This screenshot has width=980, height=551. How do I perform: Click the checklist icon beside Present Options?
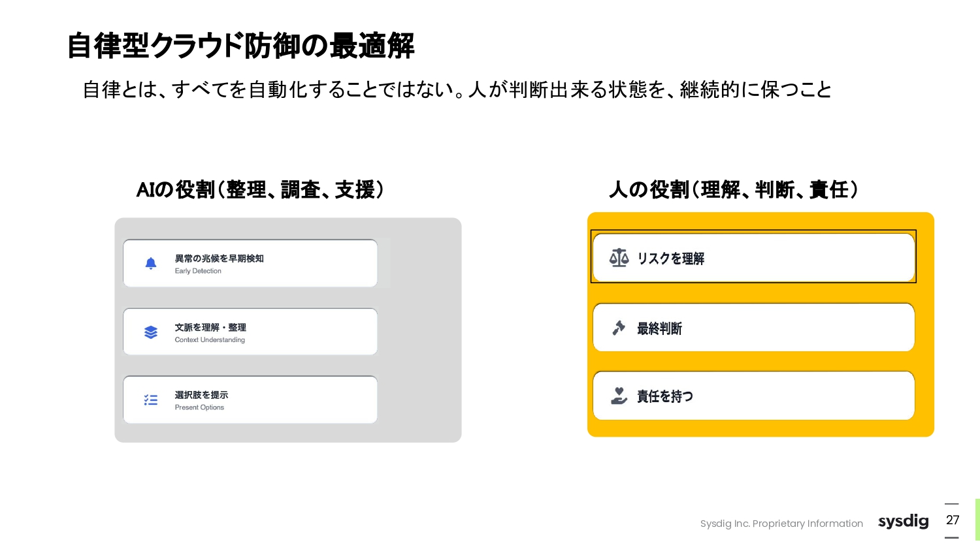point(151,400)
